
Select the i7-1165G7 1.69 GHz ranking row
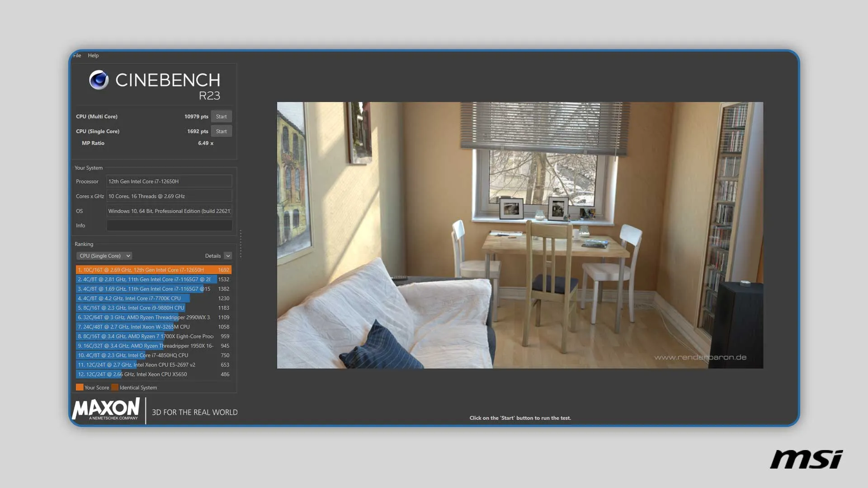point(154,289)
